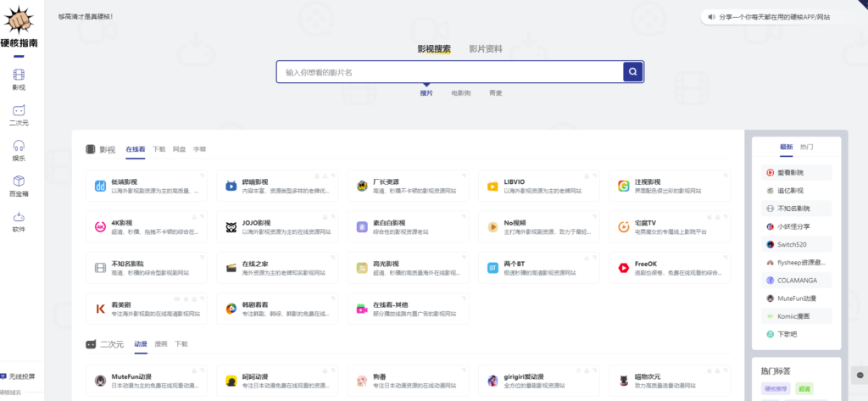Open the 韩剧看看 site icon
The image size is (868, 401).
click(231, 309)
